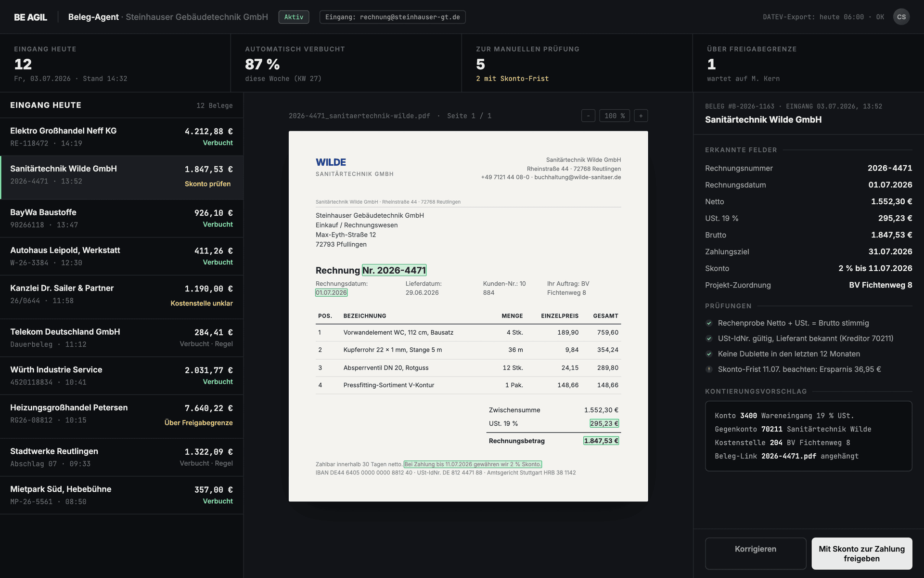Click Konto 3400 Wareneingang line
Viewport: 924px width, 578px height.
(784, 416)
